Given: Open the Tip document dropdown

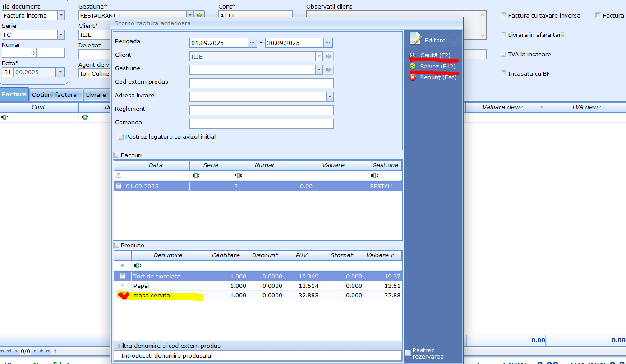Looking at the screenshot, I should click(x=61, y=16).
